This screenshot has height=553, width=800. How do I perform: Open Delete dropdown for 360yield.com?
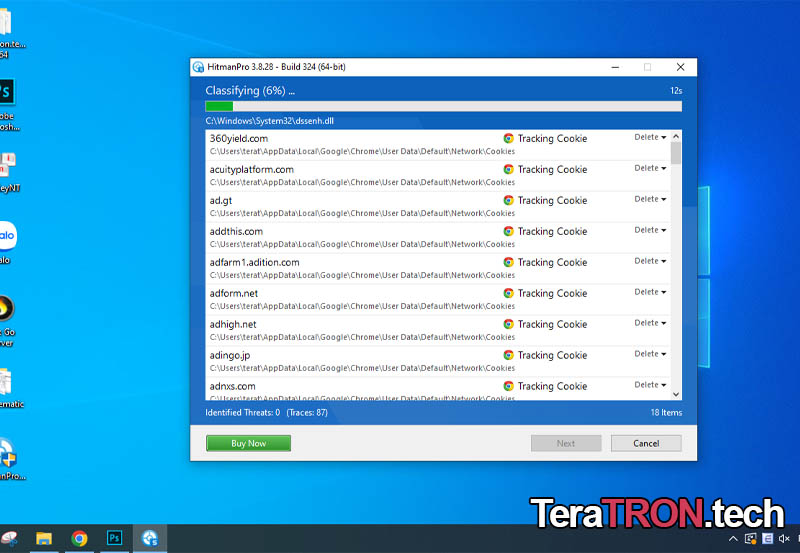[x=650, y=137]
